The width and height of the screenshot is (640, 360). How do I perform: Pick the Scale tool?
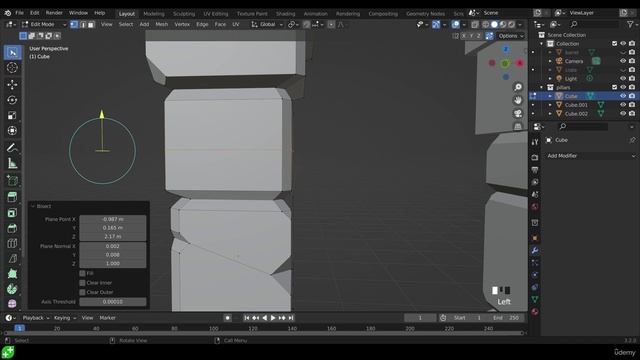coord(12,116)
